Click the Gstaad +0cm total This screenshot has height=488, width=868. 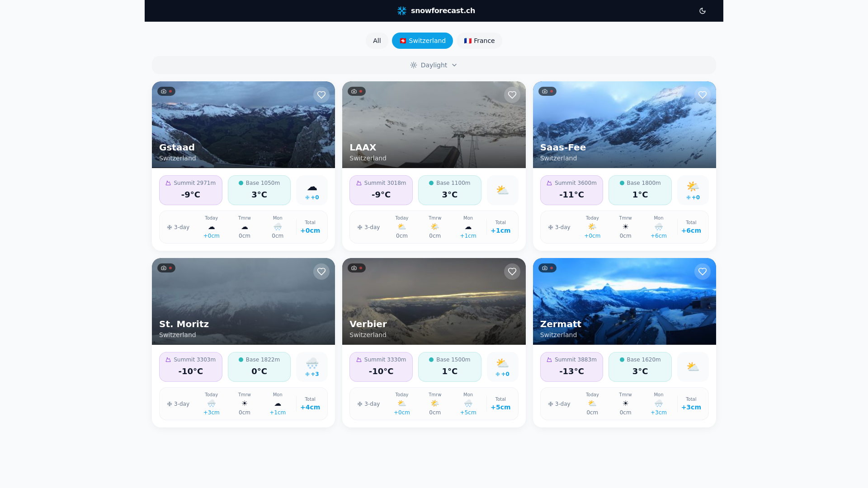310,230
